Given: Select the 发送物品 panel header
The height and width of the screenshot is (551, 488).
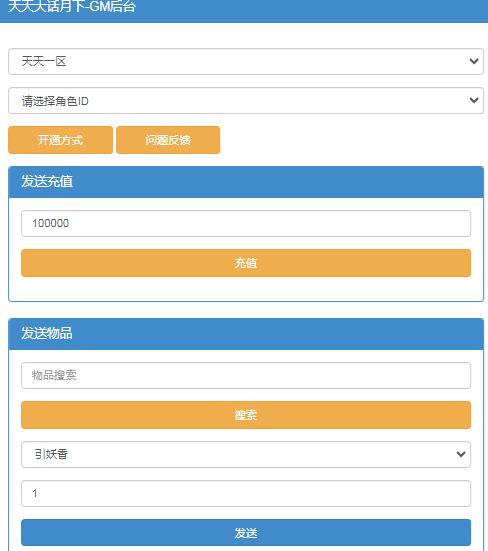Looking at the screenshot, I should pos(246,334).
